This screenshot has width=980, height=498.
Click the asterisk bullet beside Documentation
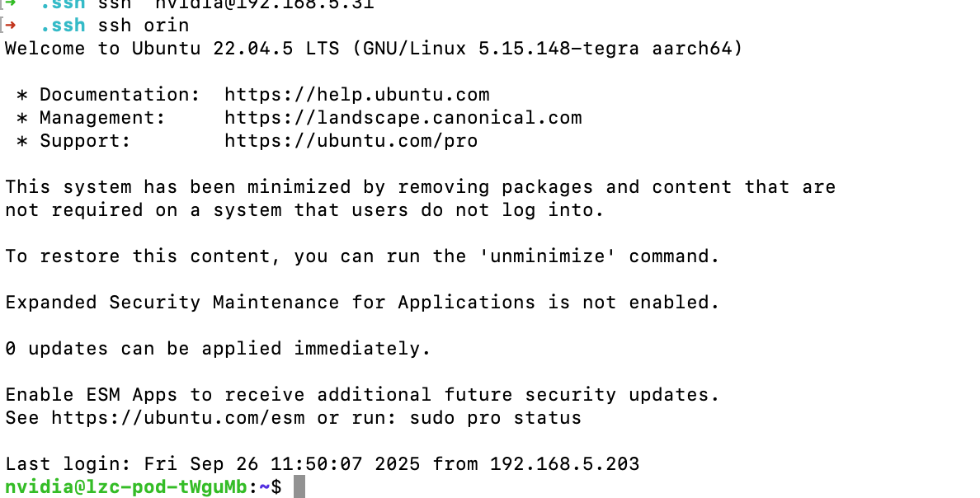point(22,96)
